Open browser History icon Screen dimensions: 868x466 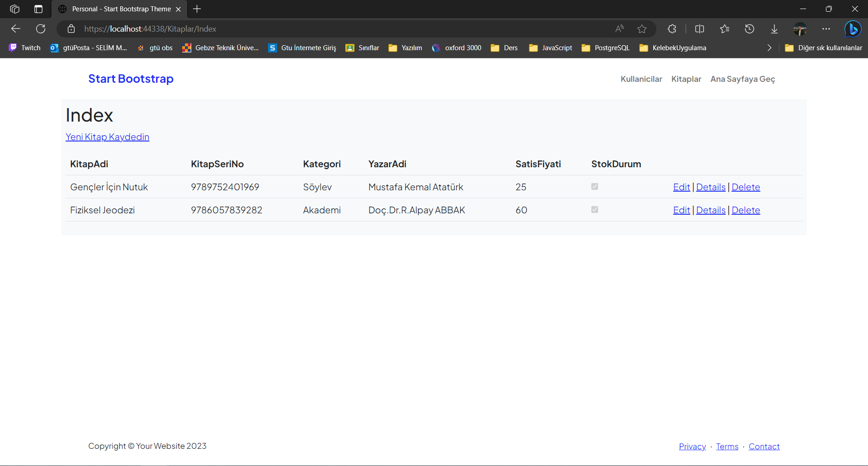pyautogui.click(x=750, y=29)
